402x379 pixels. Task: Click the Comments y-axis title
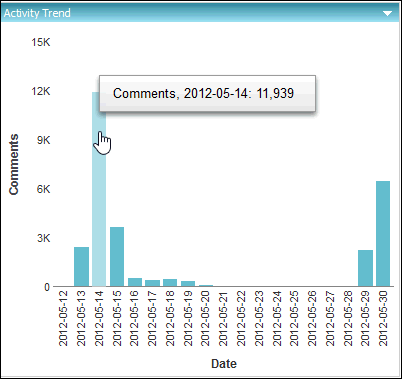[x=14, y=164]
